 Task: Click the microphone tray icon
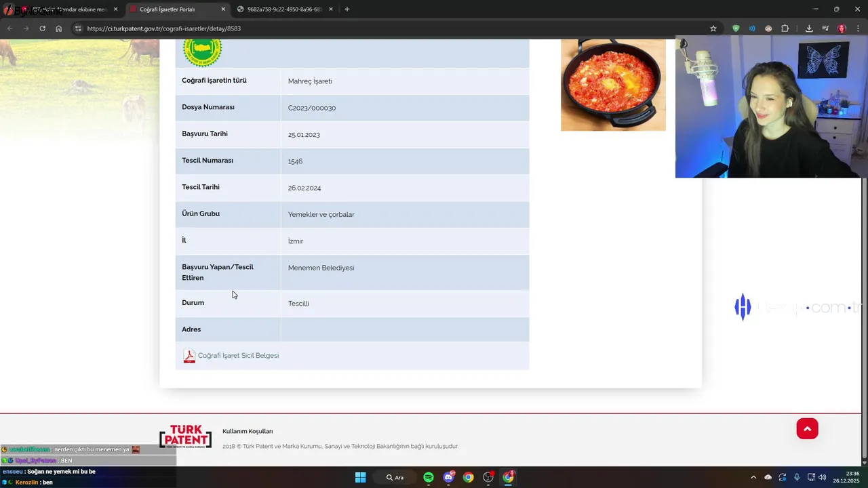797,477
